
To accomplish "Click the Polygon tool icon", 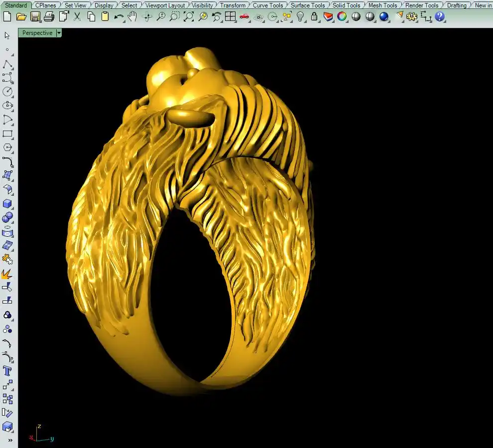I will pyautogui.click(x=7, y=148).
